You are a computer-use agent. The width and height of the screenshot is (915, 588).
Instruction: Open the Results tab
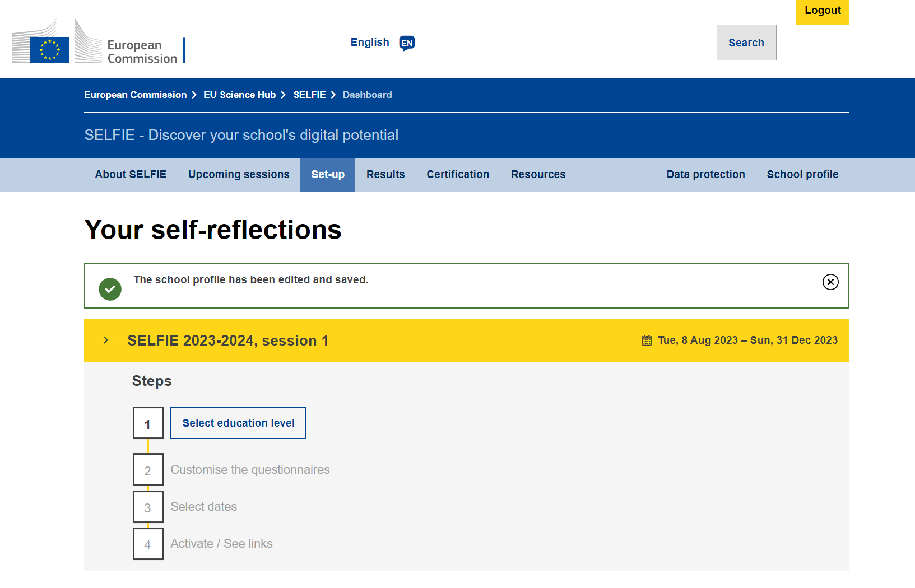pyautogui.click(x=385, y=175)
